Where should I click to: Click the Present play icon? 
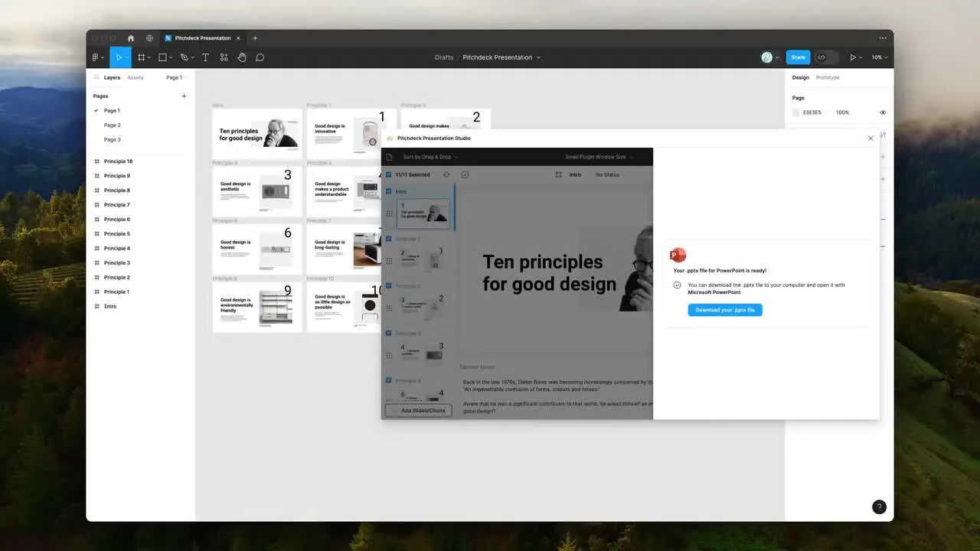(852, 57)
